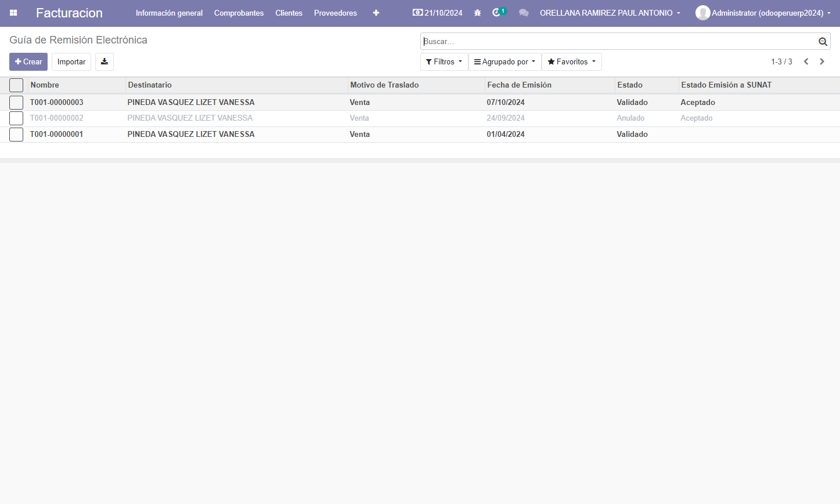The width and height of the screenshot is (840, 504).
Task: Open the Información general menu
Action: (169, 13)
